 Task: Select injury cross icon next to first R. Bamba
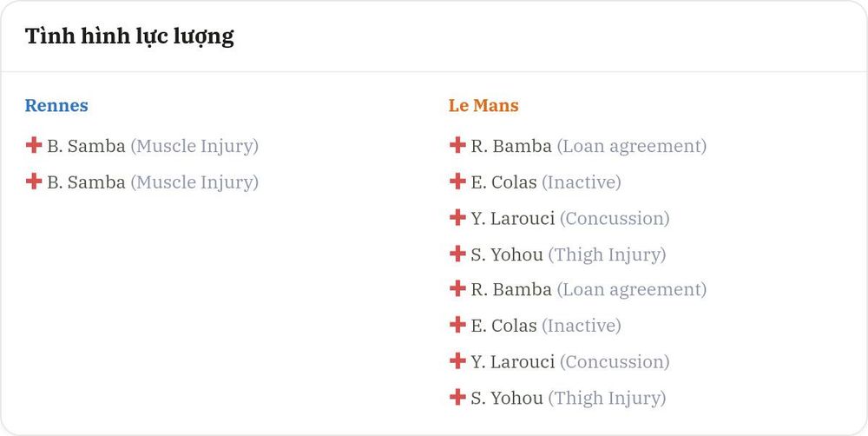tap(457, 145)
